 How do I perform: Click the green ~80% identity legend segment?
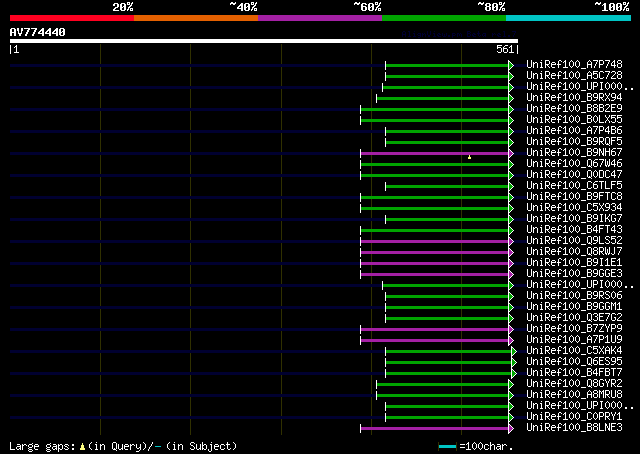tap(444, 18)
